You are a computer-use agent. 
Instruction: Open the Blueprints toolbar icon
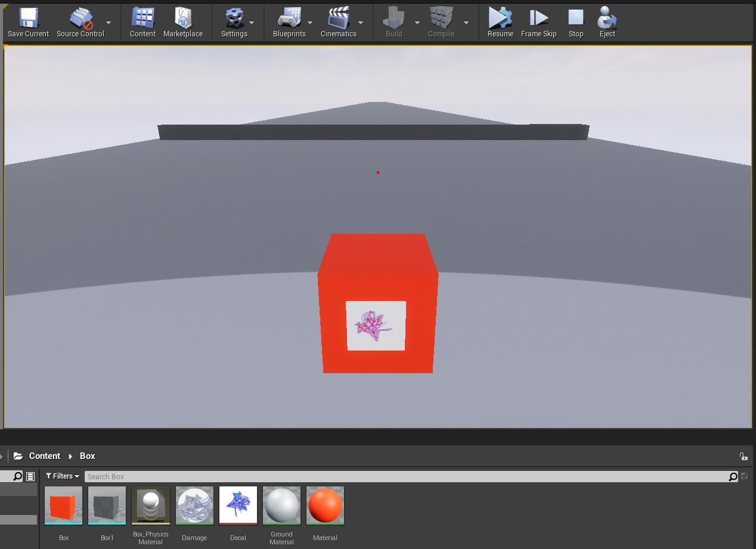289,18
